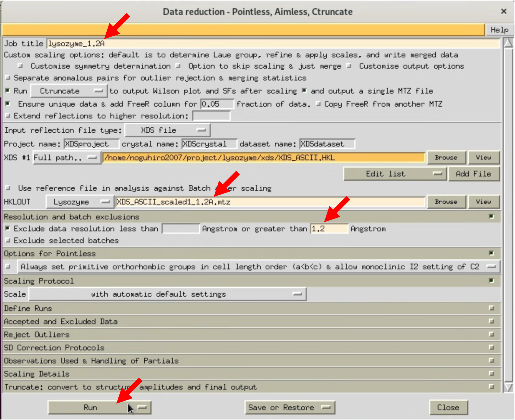Click scrollbar up arrow at top
This screenshot has height=420, width=515.
pyautogui.click(x=508, y=43)
